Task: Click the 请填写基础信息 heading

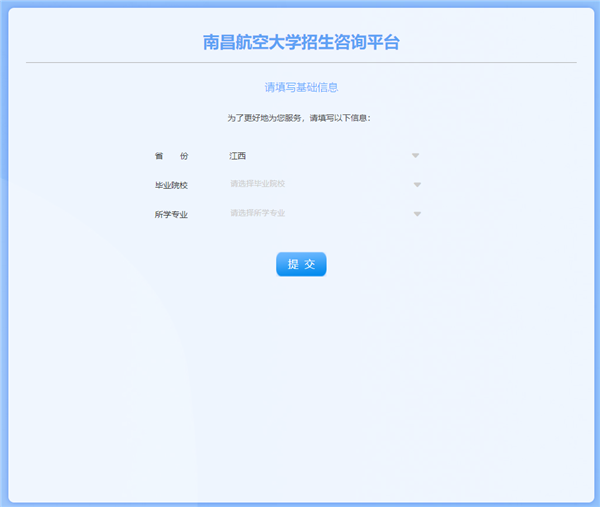Action: tap(301, 88)
